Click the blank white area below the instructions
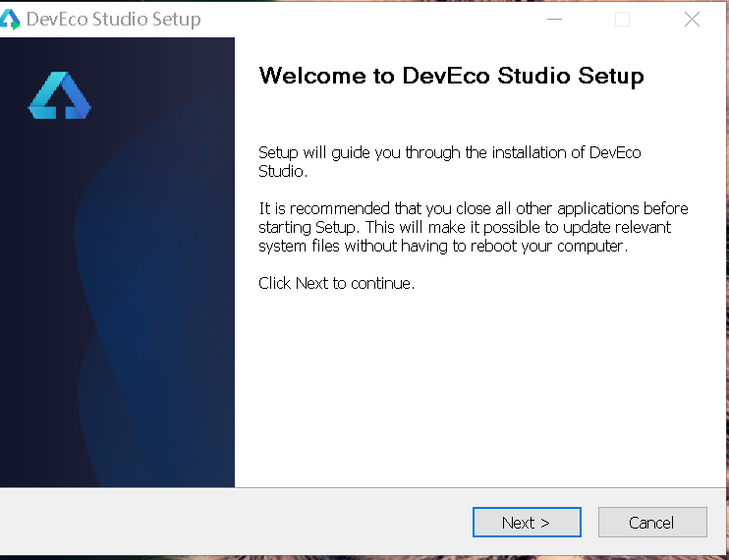 tap(472, 393)
